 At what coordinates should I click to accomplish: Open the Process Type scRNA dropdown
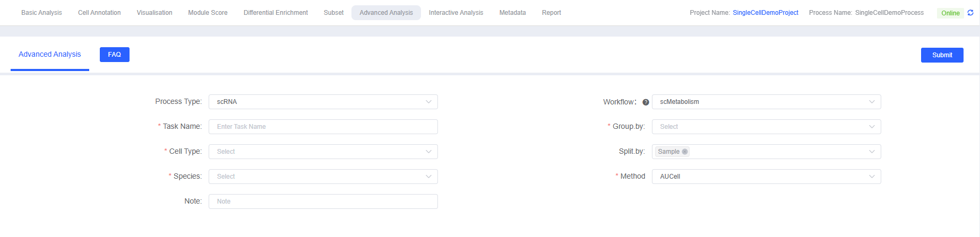tap(323, 102)
